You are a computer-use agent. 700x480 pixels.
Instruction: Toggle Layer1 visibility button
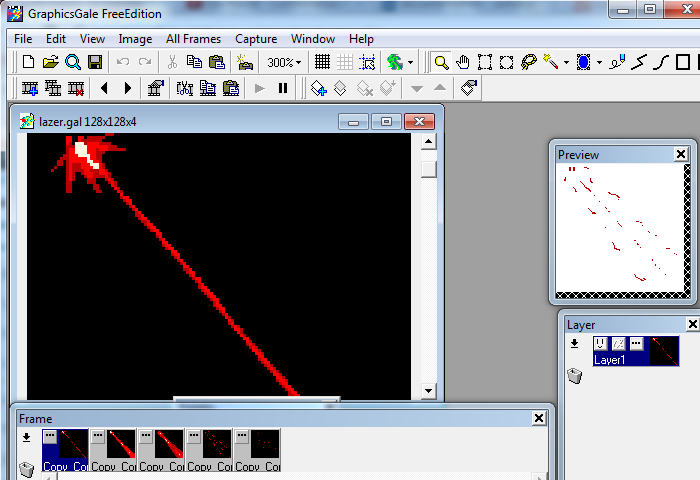click(600, 343)
